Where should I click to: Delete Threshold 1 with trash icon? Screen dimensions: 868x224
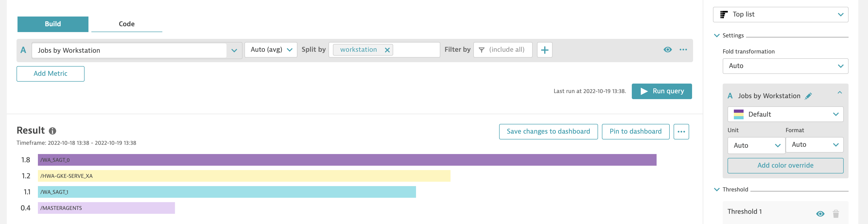click(836, 214)
